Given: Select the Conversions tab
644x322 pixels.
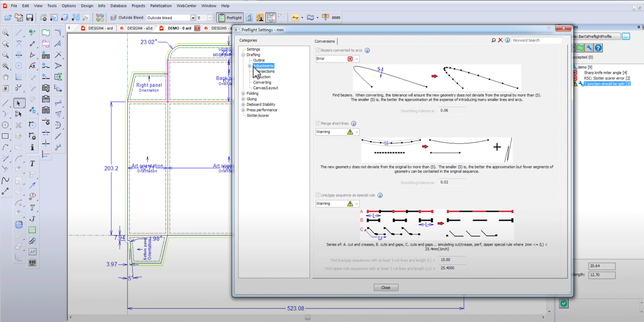Looking at the screenshot, I should [x=325, y=41].
